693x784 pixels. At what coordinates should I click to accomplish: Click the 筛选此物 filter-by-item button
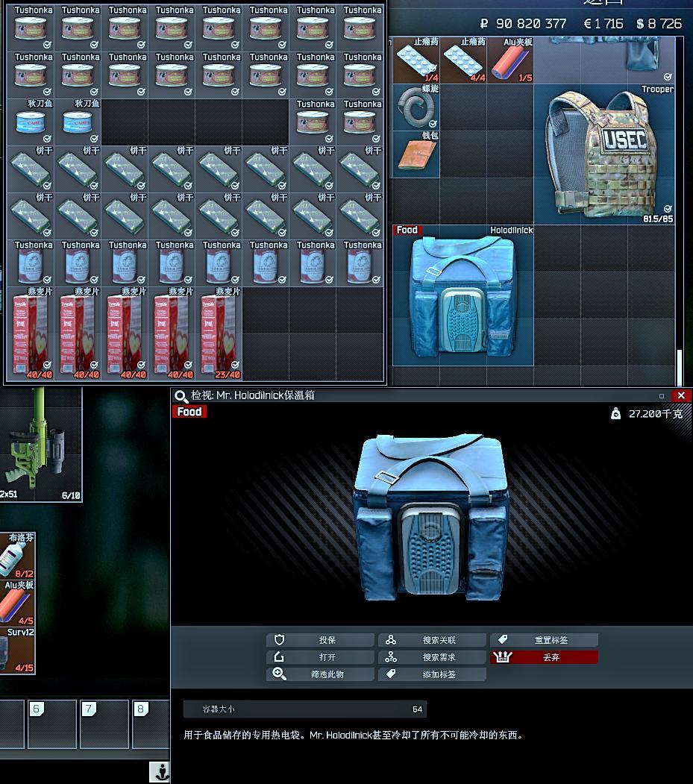pyautogui.click(x=321, y=674)
